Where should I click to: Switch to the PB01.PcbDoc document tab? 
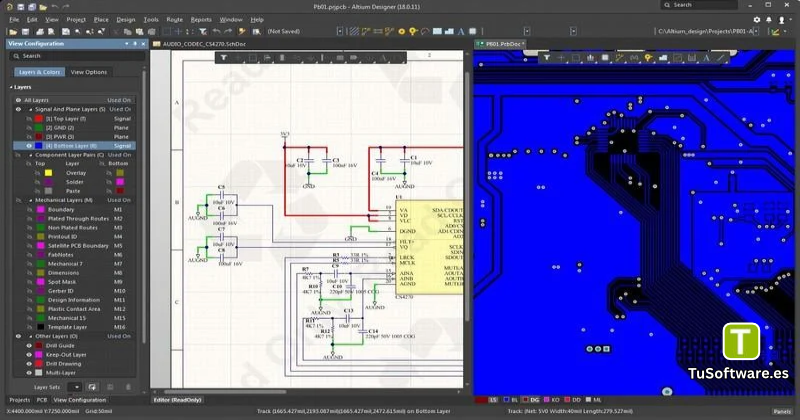coord(500,44)
